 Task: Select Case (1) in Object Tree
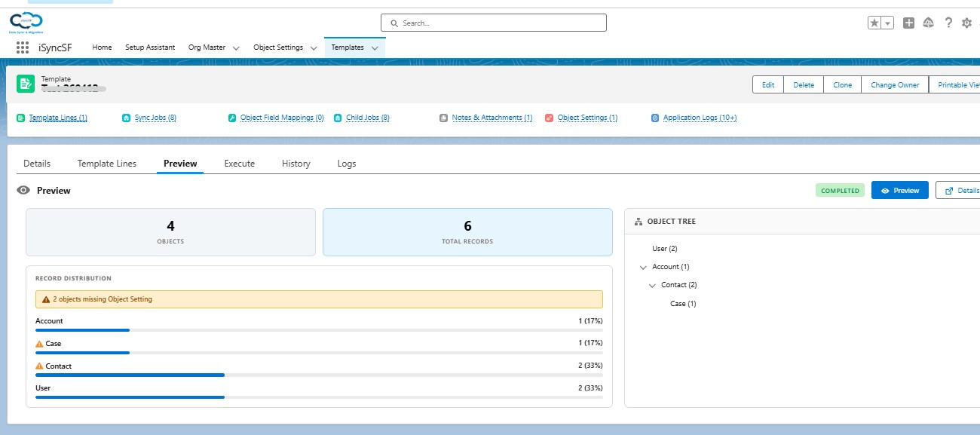pos(683,304)
